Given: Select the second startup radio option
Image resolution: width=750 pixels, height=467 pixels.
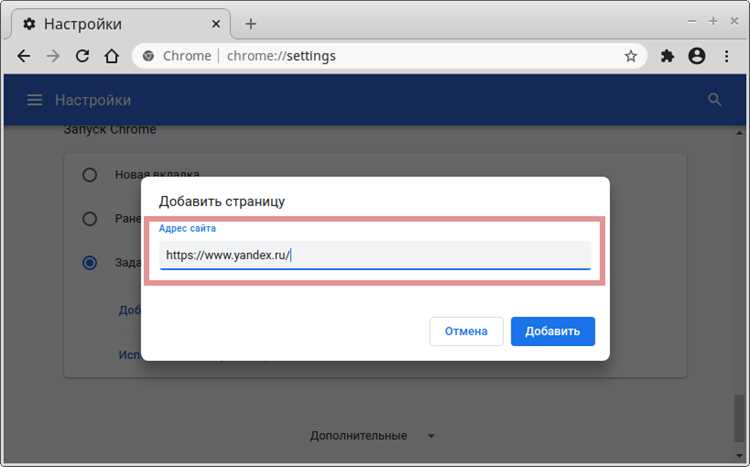Looking at the screenshot, I should click(89, 219).
